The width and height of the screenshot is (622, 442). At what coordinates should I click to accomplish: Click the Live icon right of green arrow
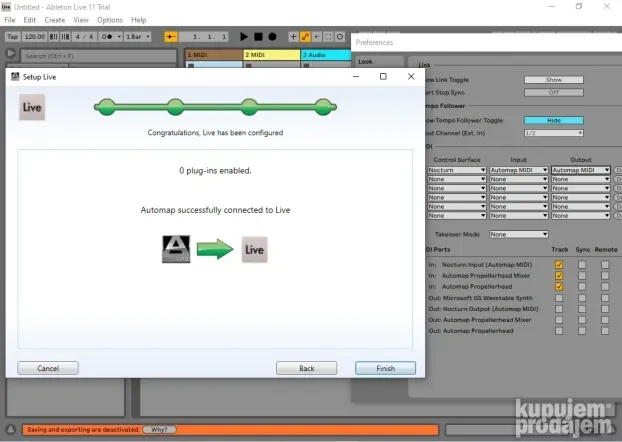pyautogui.click(x=255, y=250)
